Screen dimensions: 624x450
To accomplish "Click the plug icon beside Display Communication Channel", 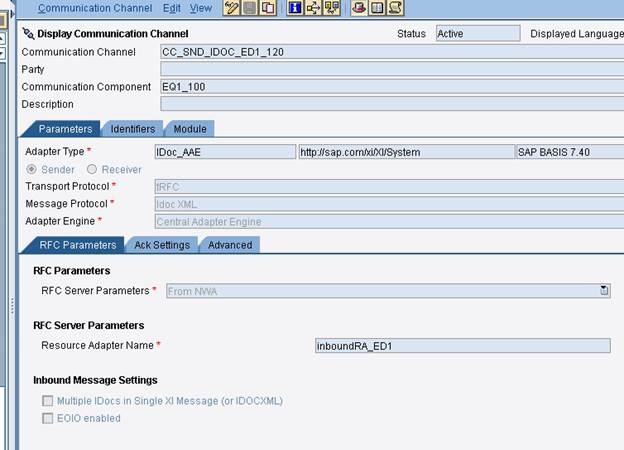I will (28, 33).
